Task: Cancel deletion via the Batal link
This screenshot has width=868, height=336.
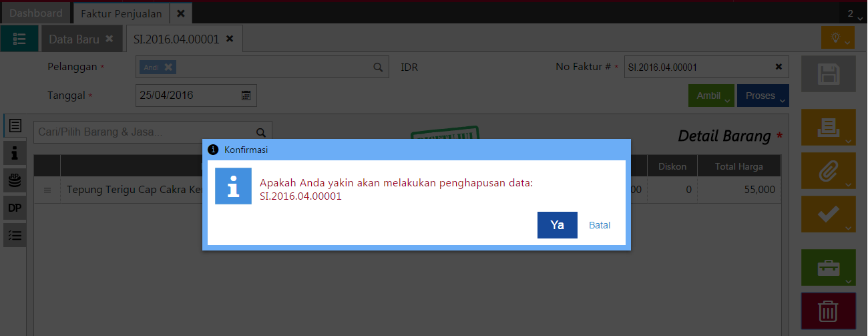Action: coord(600,225)
